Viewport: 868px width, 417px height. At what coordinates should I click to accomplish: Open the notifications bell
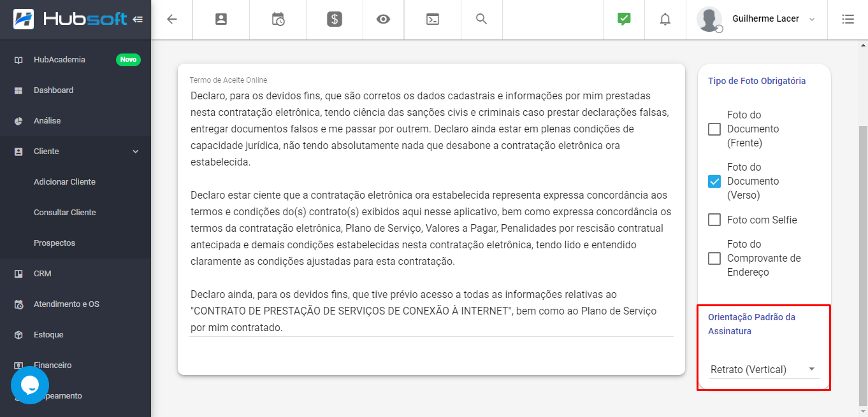665,19
